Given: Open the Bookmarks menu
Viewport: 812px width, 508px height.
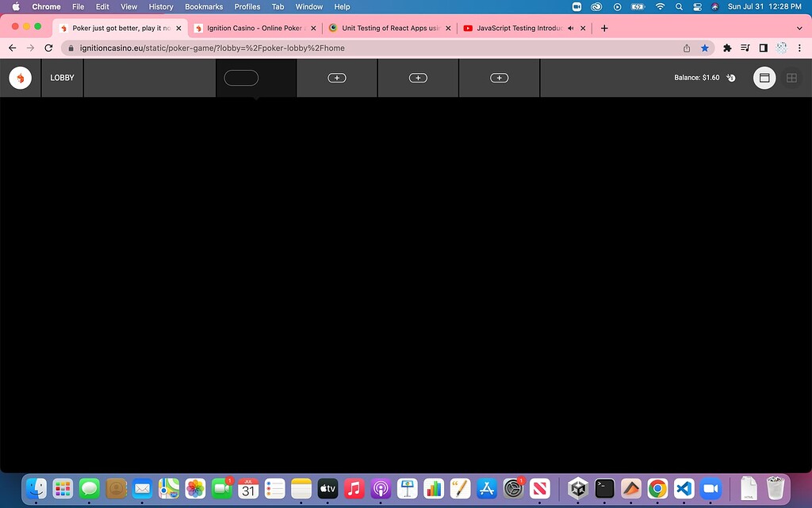Looking at the screenshot, I should 204,6.
